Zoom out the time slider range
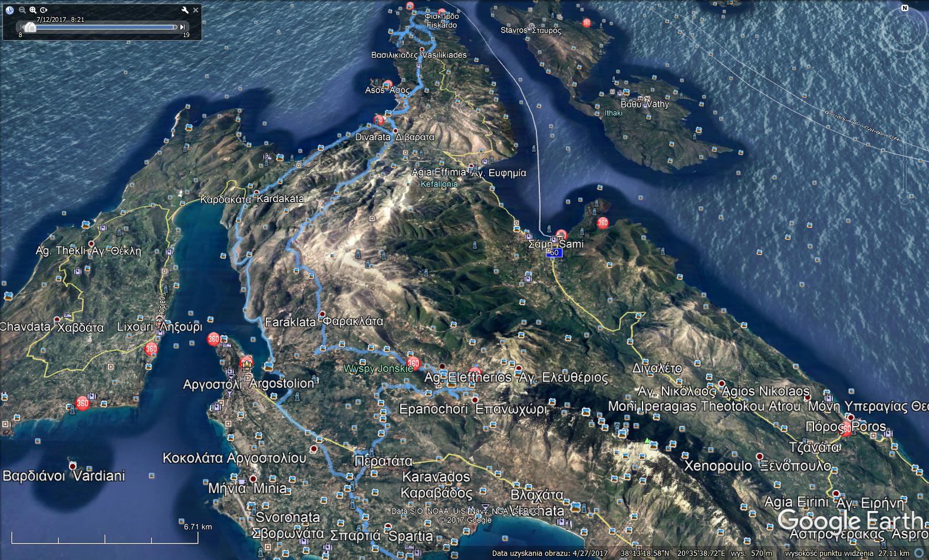The height and width of the screenshot is (560, 929). (x=22, y=10)
